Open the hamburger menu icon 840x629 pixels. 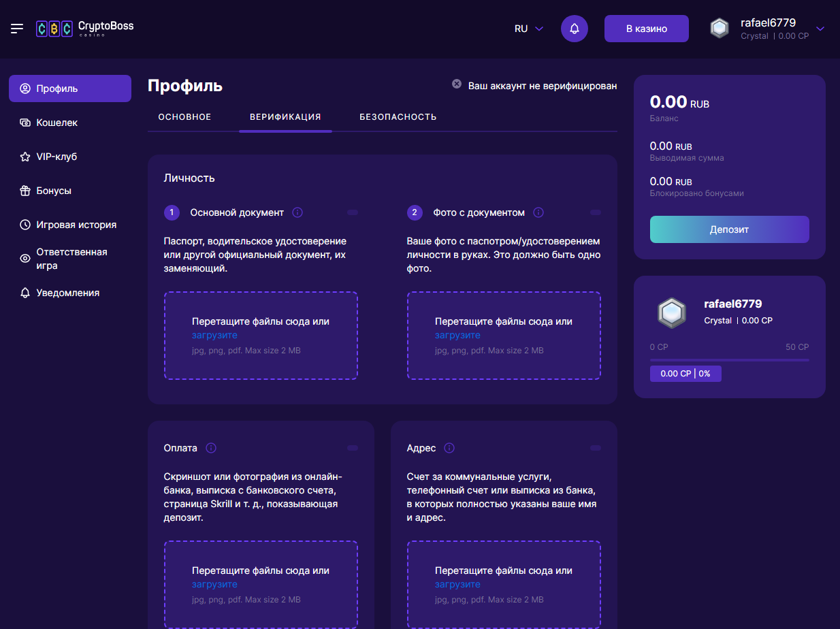pos(17,29)
